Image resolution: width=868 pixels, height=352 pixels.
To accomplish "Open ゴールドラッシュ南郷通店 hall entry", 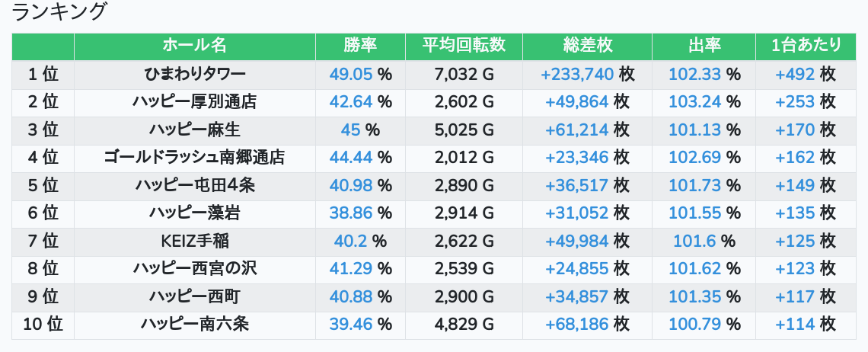I will [194, 158].
